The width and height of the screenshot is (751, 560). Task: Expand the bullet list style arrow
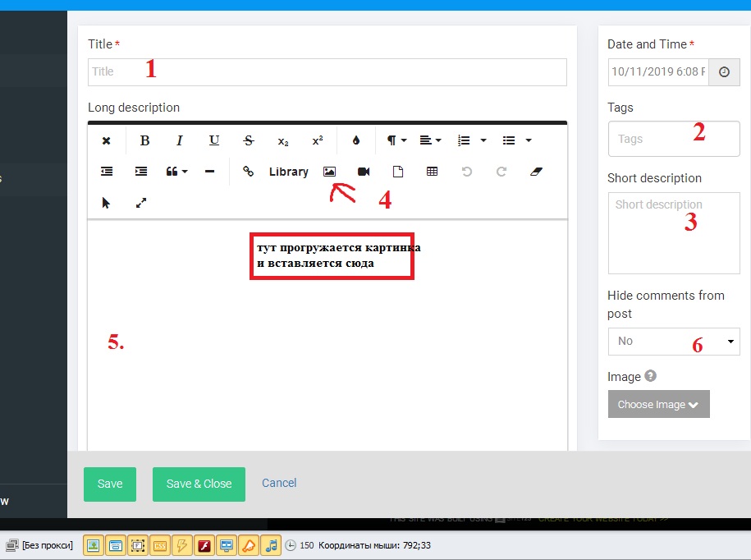point(529,140)
